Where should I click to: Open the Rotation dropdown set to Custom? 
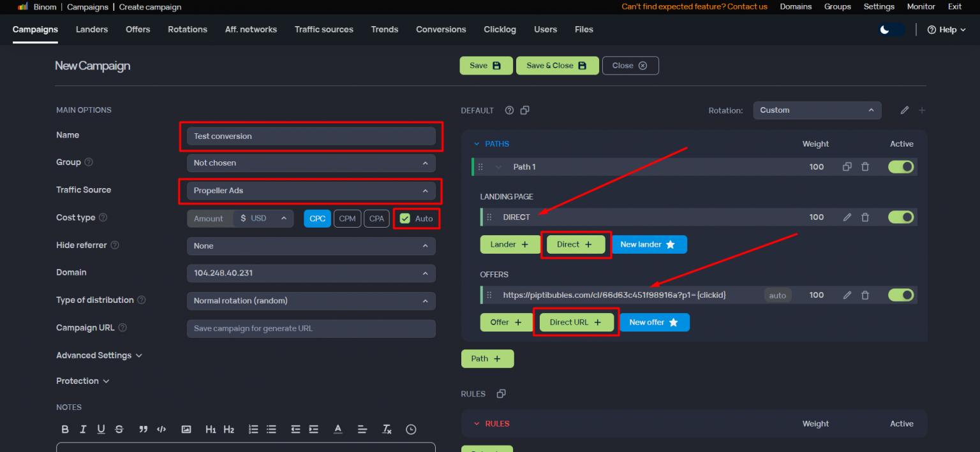(x=817, y=110)
